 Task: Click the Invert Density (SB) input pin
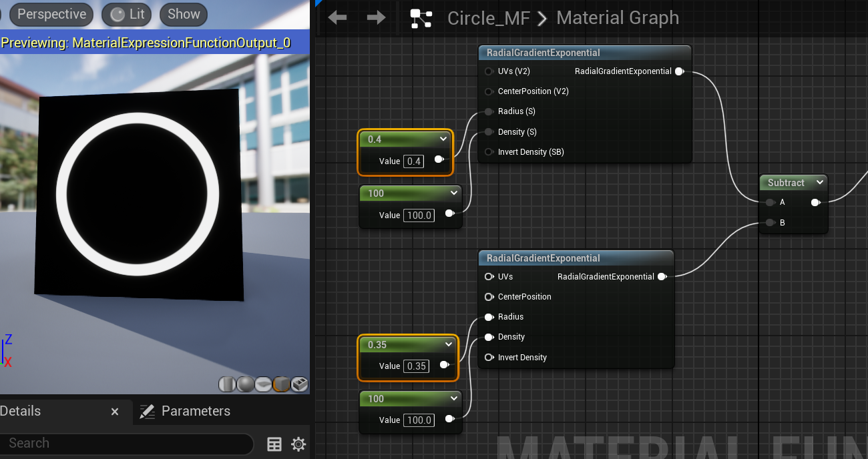click(x=489, y=152)
